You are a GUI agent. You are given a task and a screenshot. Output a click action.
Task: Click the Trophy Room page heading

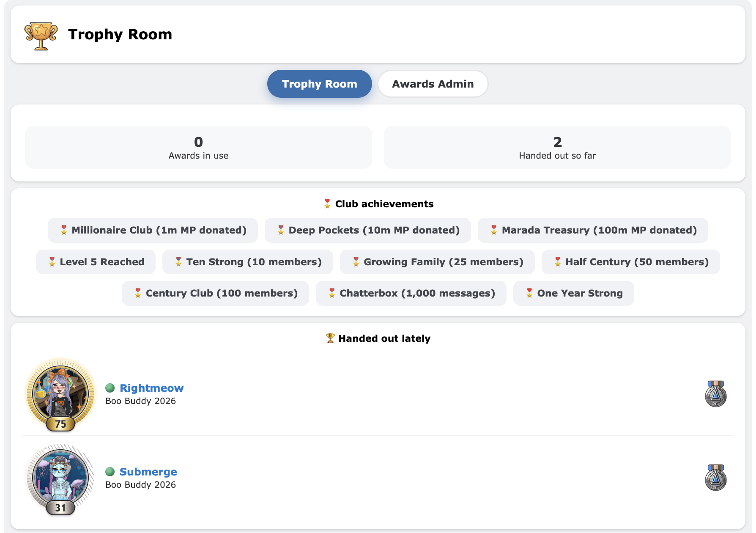coord(120,34)
